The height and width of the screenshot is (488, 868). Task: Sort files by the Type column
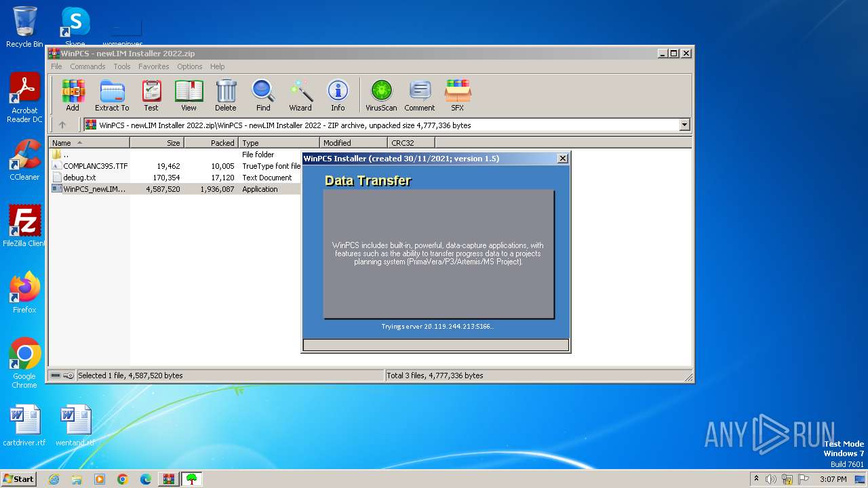click(279, 143)
